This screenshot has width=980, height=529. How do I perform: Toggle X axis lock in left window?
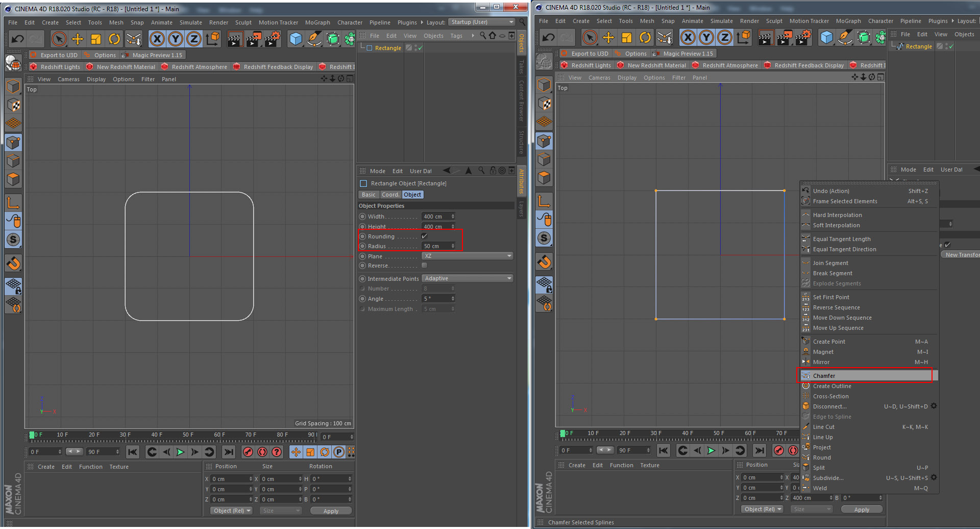157,39
